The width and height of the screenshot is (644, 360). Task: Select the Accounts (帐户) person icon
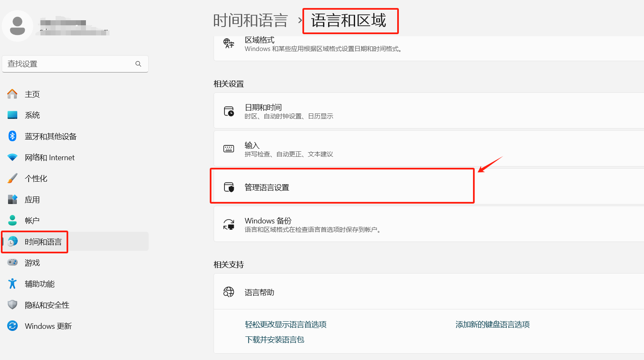[x=13, y=220]
